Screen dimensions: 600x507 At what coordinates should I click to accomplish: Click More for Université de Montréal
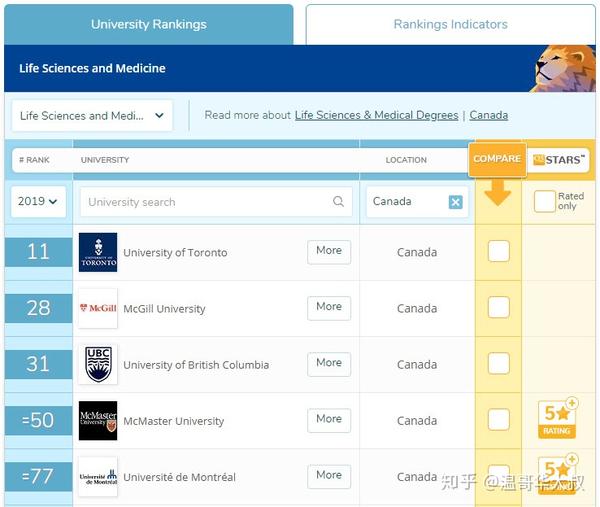329,476
